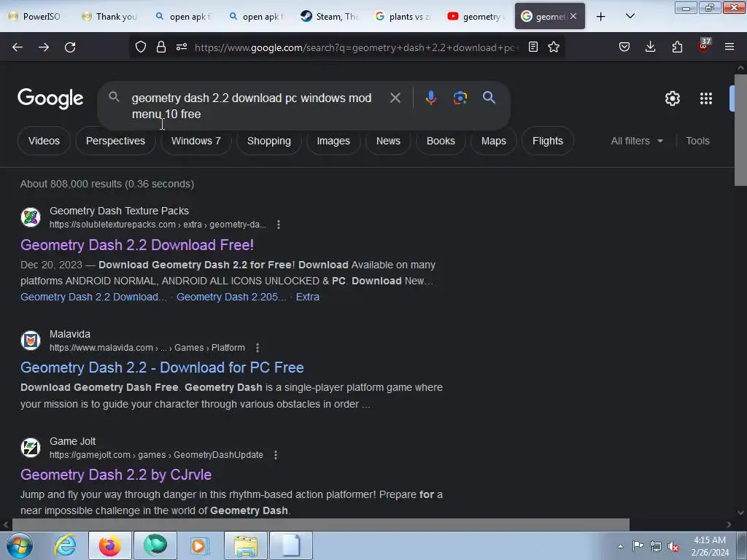Click the browser address bar URL

pyautogui.click(x=356, y=47)
